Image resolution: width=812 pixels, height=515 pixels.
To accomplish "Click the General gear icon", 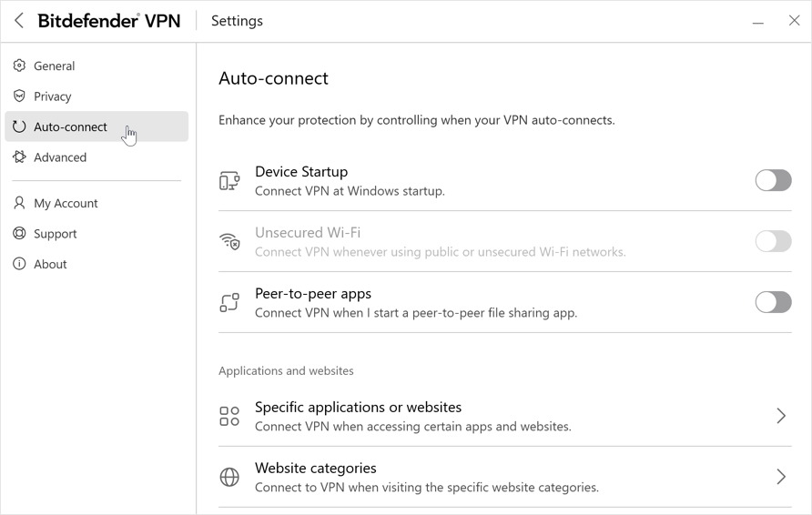I will point(19,66).
